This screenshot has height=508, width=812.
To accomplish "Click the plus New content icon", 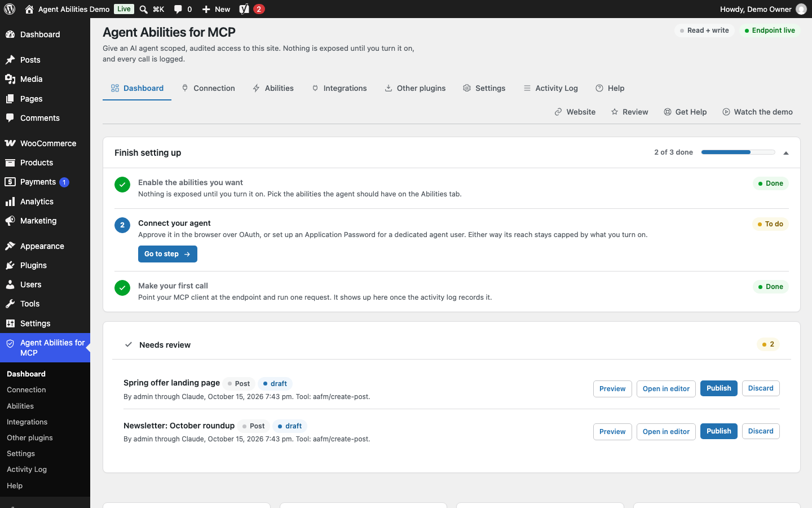I will tap(206, 9).
